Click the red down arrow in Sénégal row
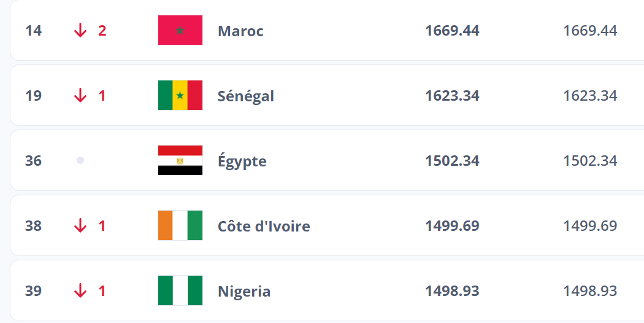Viewport: 644px width, 323px height. (x=80, y=96)
